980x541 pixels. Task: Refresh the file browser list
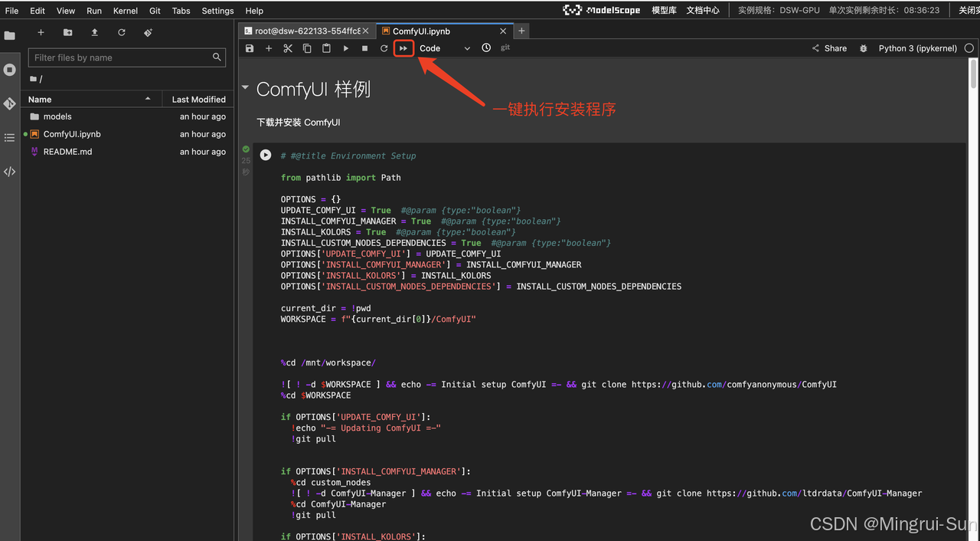tap(122, 33)
